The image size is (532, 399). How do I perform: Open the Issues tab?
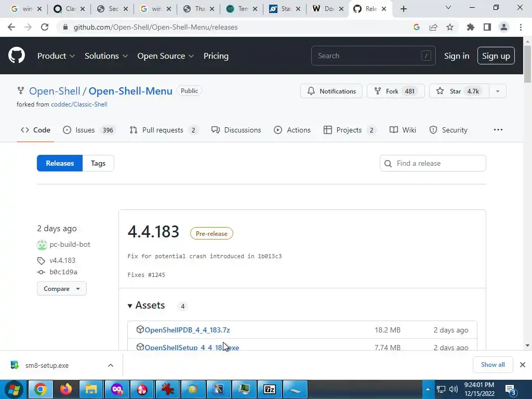coord(89,130)
